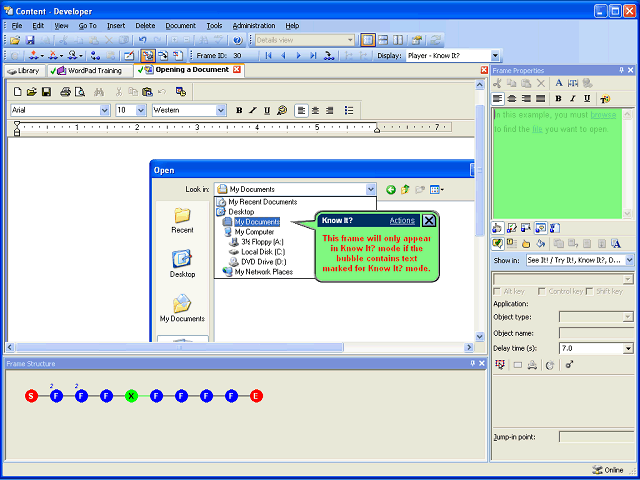The width and height of the screenshot is (640, 480).
Task: Toggle bold in Frame Properties
Action: coord(558,99)
